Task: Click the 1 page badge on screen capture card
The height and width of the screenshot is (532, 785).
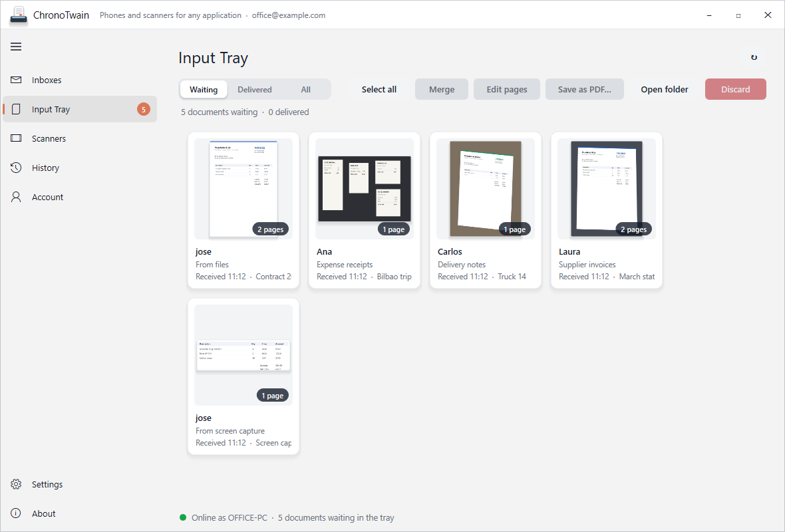Action: pos(272,396)
